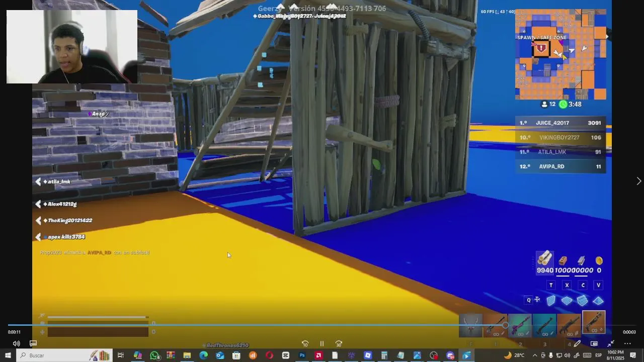Click ATILA_LMK leaderboard row
This screenshot has height=362, width=644.
pos(560,152)
